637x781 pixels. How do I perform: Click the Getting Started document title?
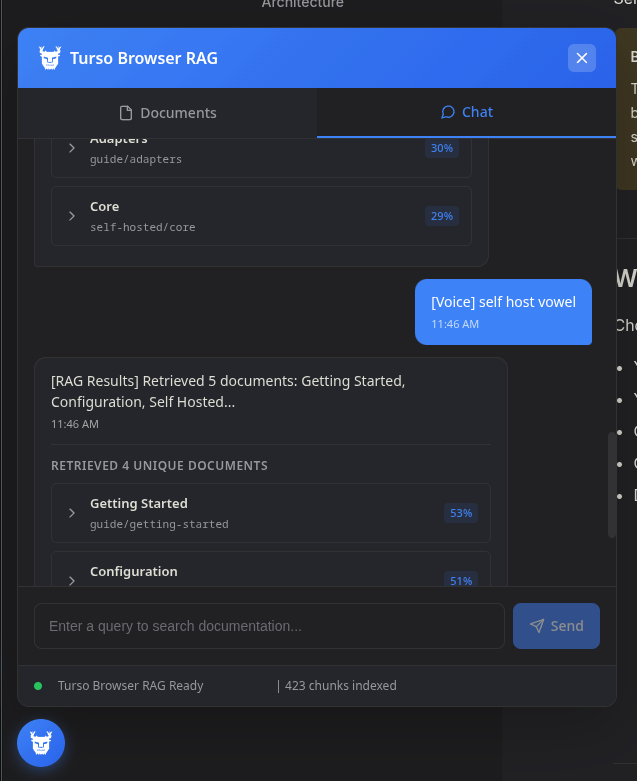click(x=138, y=504)
